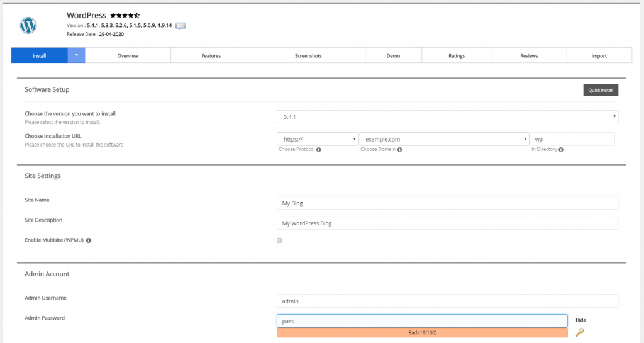The width and height of the screenshot is (644, 343).
Task: Switch to the Ratings tab
Action: [457, 55]
